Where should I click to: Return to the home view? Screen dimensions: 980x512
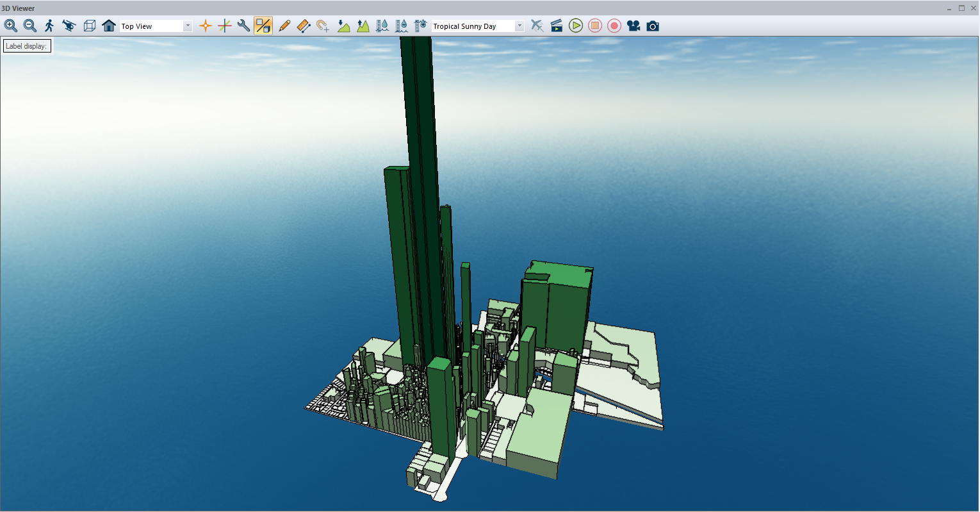click(109, 26)
